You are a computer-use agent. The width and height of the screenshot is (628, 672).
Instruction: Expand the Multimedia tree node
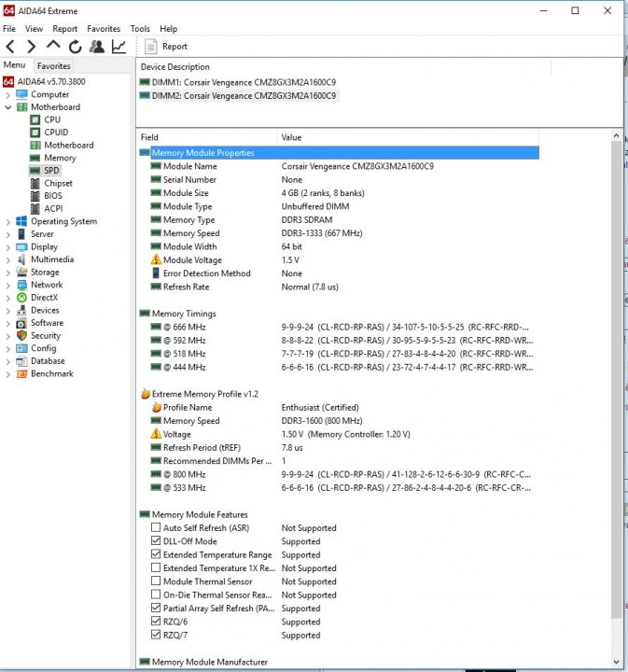(x=7, y=259)
